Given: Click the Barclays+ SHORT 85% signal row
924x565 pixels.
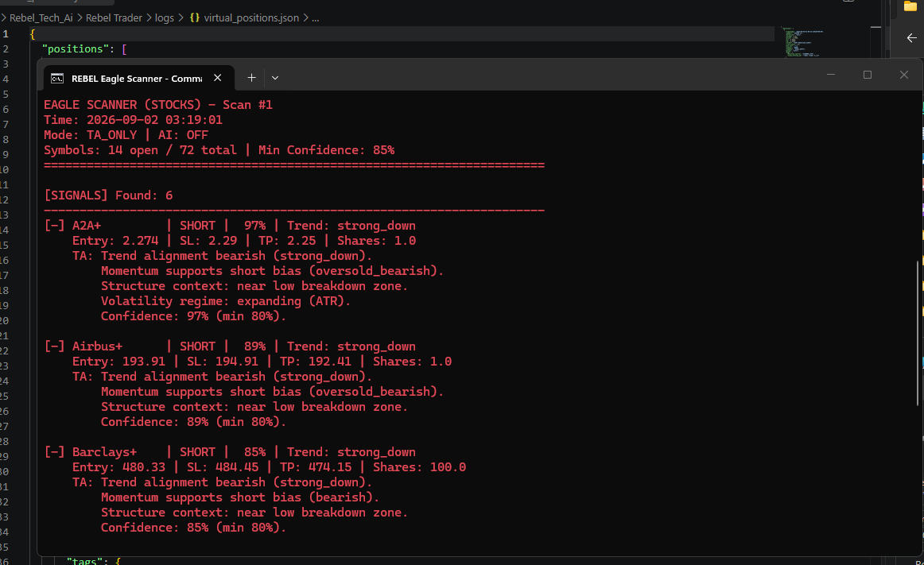Looking at the screenshot, I should coord(230,452).
